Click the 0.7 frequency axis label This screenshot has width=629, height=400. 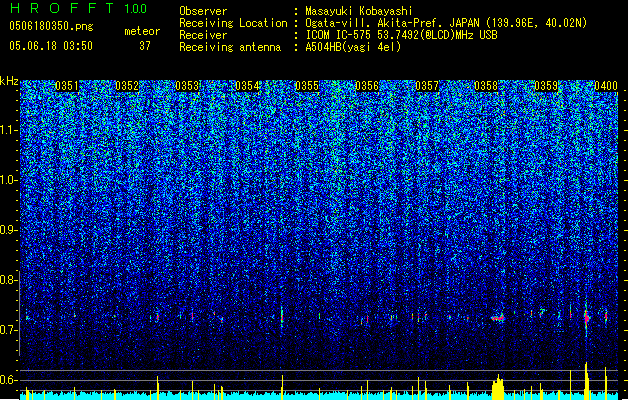pos(8,330)
